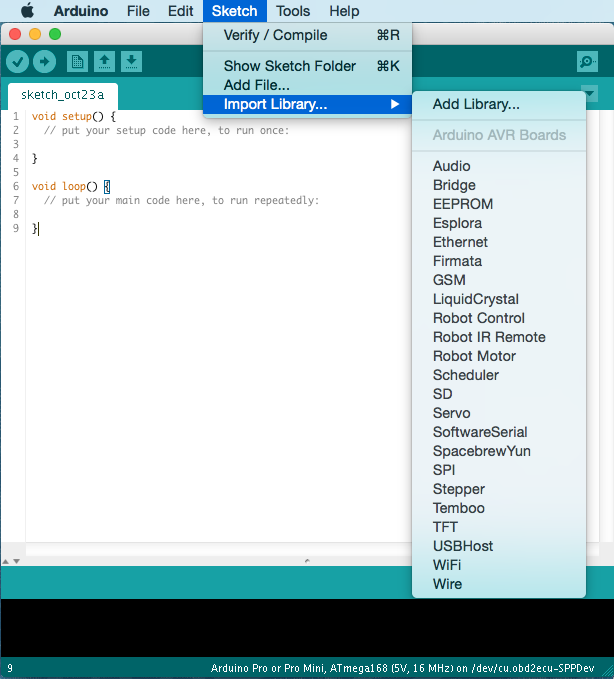The width and height of the screenshot is (614, 679).
Task: Import the TFT library
Action: click(x=499, y=527)
